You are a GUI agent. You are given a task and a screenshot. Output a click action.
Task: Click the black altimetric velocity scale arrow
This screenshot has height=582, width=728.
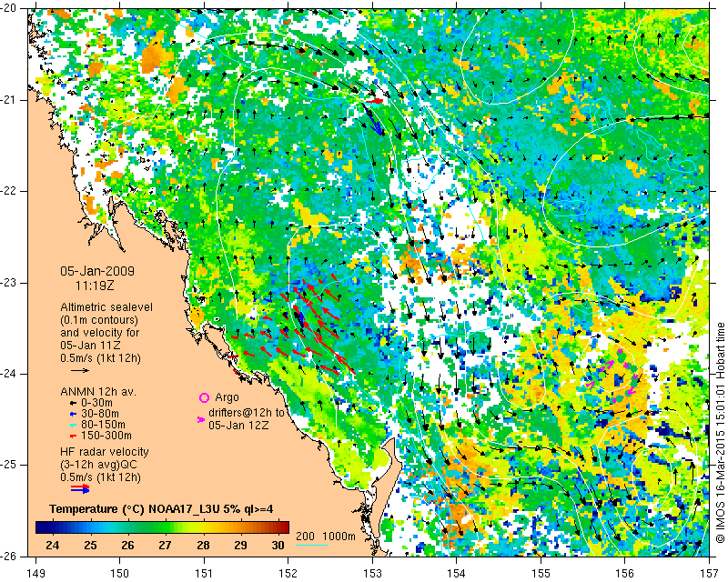click(x=80, y=370)
